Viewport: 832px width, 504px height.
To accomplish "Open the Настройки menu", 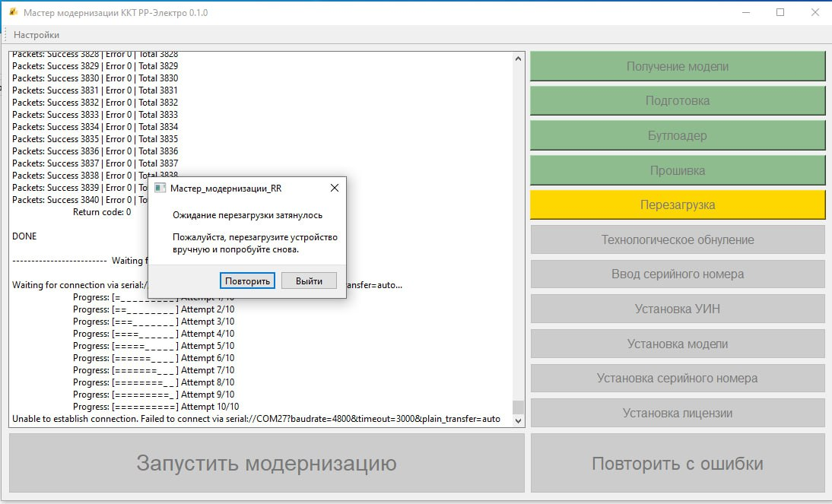I will click(37, 35).
